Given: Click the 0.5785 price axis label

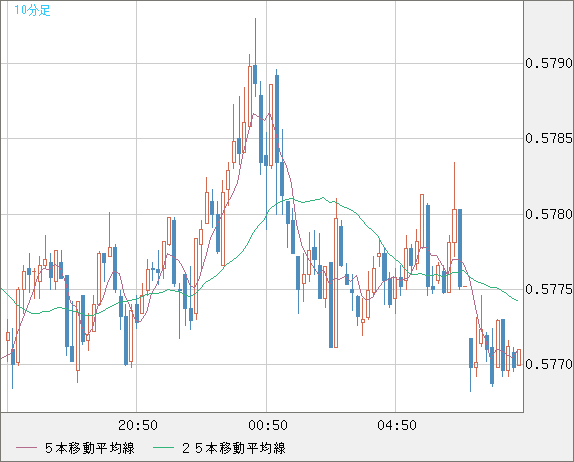Looking at the screenshot, I should tap(549, 138).
